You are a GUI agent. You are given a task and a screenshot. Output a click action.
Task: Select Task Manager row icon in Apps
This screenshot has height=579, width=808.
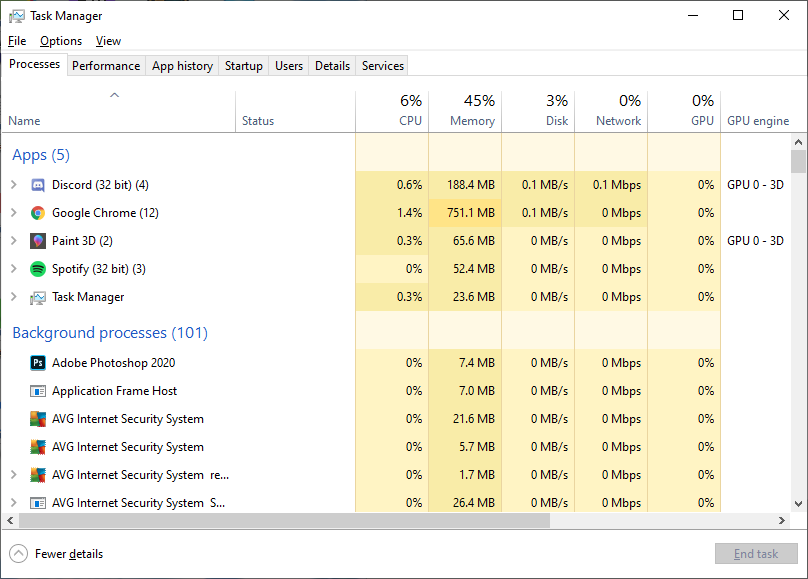(38, 297)
